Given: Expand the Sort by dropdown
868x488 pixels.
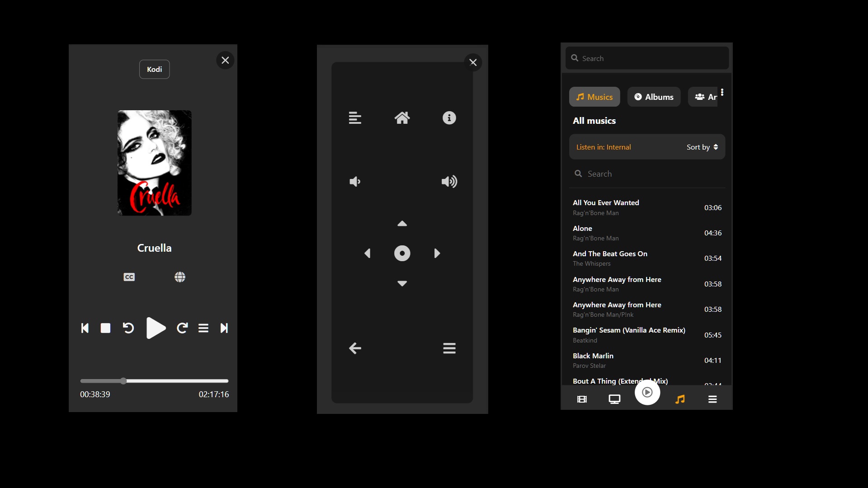Looking at the screenshot, I should (702, 147).
